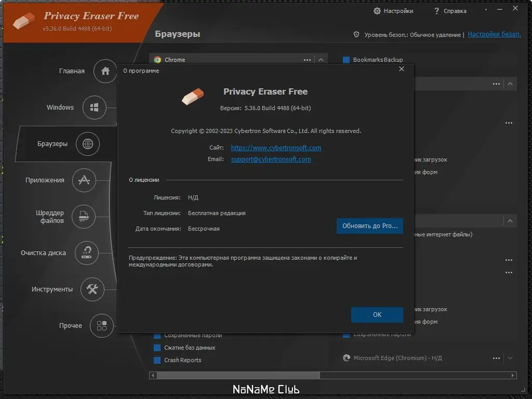532x399 pixels.
Task: Select the Windows cleaning section icon
Action: pyautogui.click(x=95, y=107)
